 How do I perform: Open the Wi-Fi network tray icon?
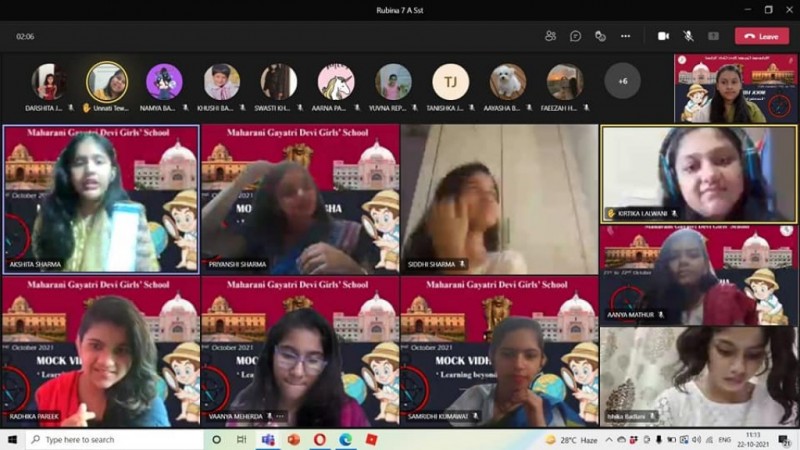pos(709,440)
